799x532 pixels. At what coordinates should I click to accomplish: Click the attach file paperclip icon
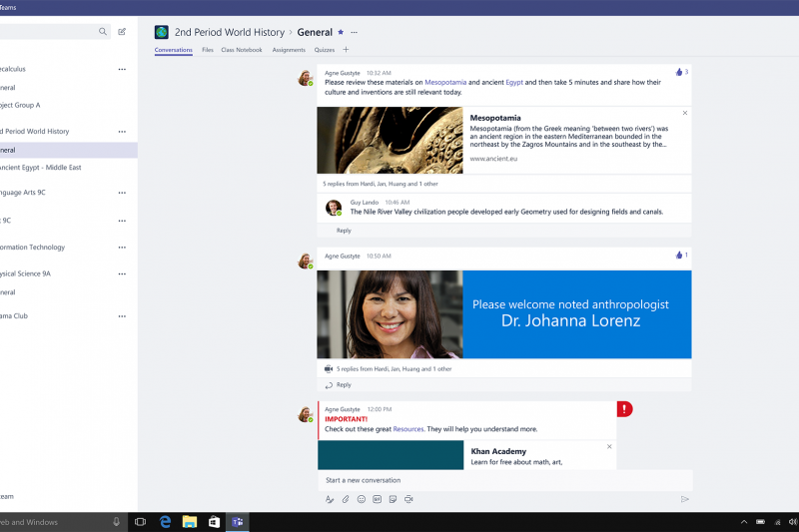[x=346, y=499]
